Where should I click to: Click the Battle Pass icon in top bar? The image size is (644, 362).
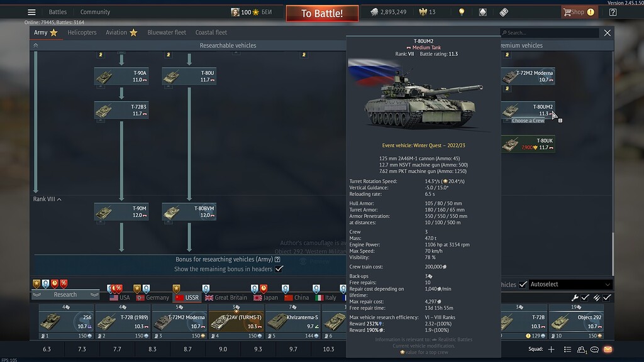pos(503,12)
